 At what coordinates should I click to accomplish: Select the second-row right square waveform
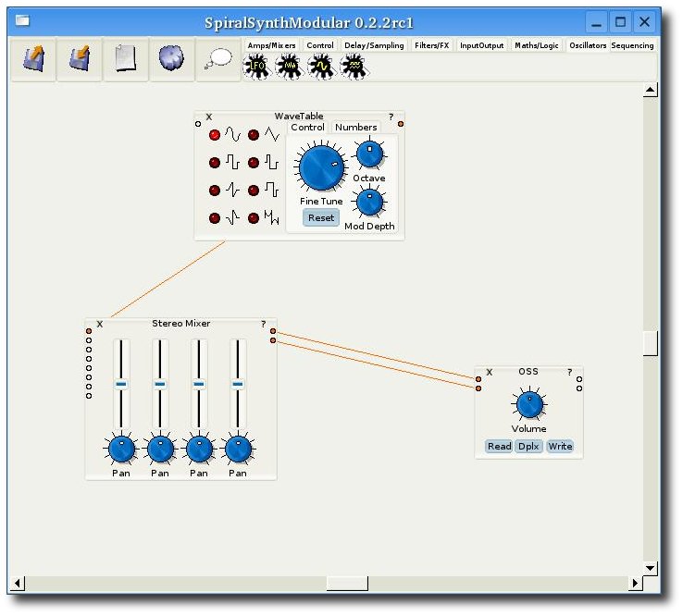pos(254,163)
